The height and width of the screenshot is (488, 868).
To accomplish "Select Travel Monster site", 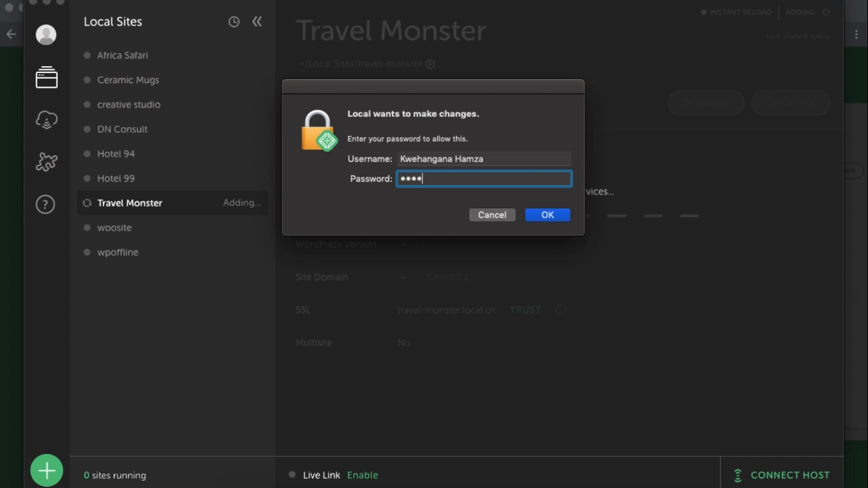I will [172, 203].
